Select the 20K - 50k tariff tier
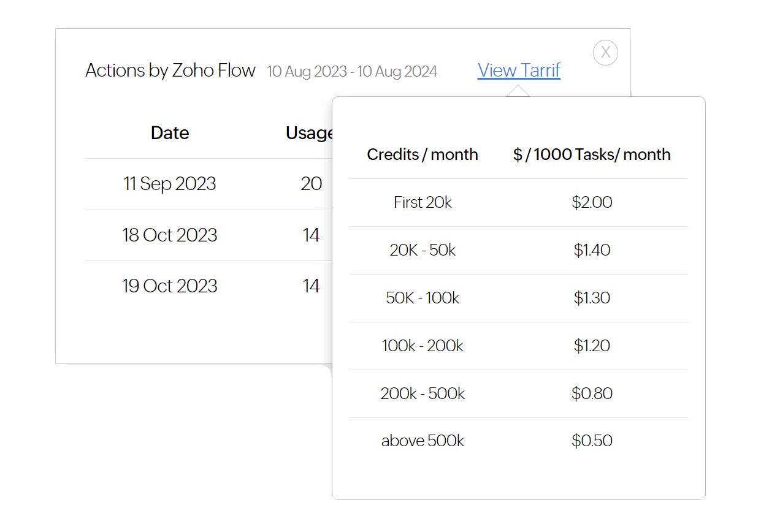This screenshot has width=769, height=532. [x=423, y=250]
